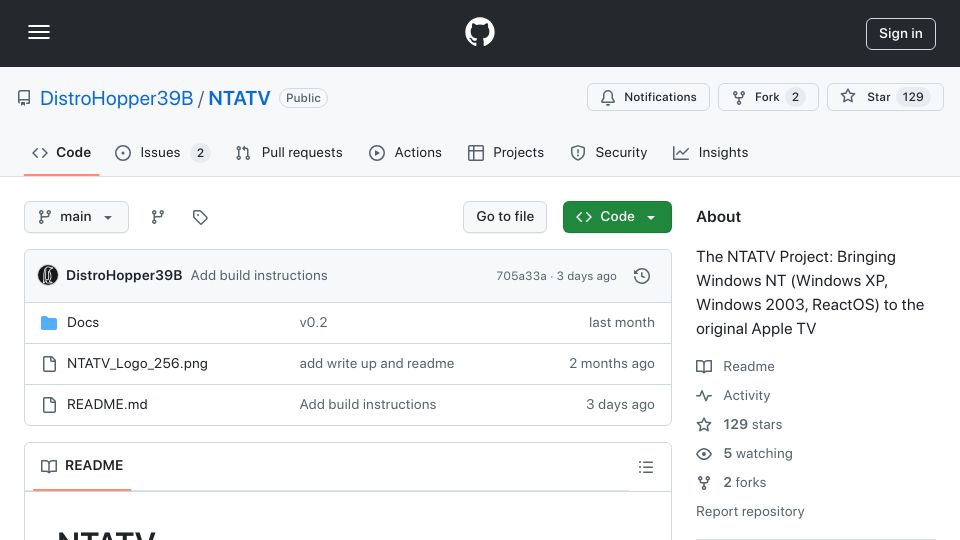Open commit history clock icon
The height and width of the screenshot is (540, 960).
(642, 276)
